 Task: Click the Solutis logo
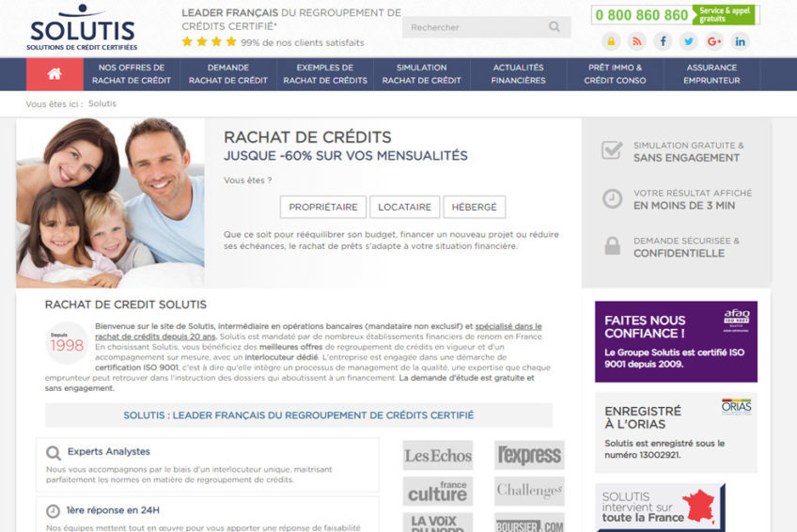(82, 28)
